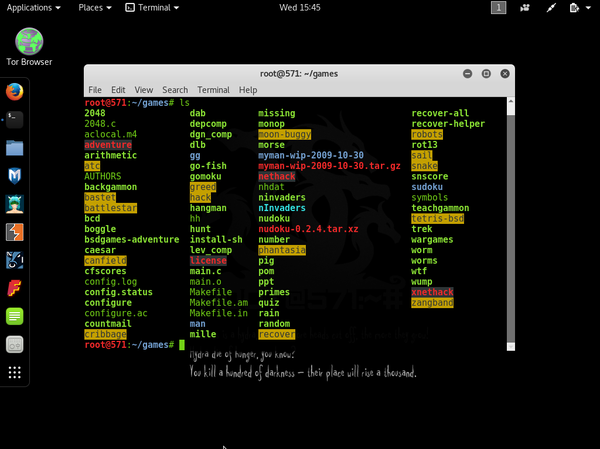This screenshot has height=449, width=600.
Task: Click the 'Makefile.am' file name
Action: [x=218, y=303]
